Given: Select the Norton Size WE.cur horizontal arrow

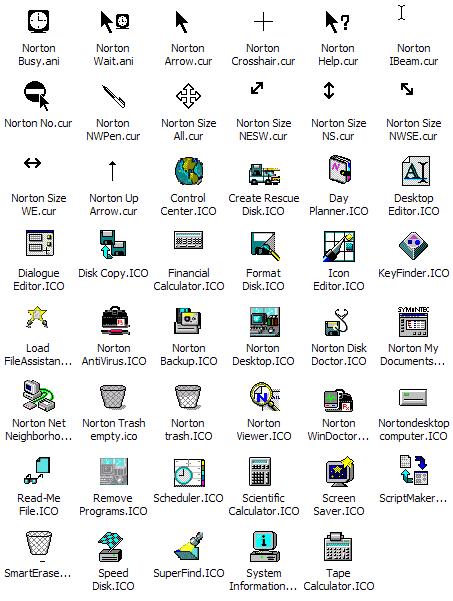Looking at the screenshot, I should click(x=33, y=163).
